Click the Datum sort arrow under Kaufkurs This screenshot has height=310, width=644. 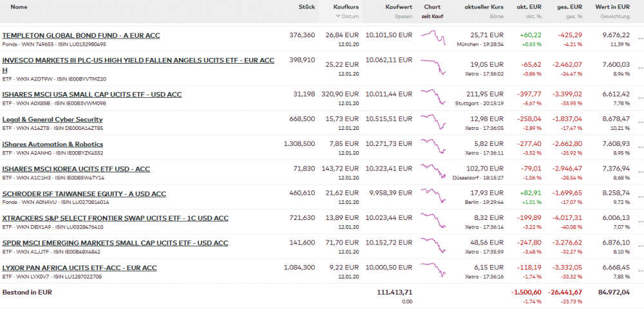(x=338, y=16)
